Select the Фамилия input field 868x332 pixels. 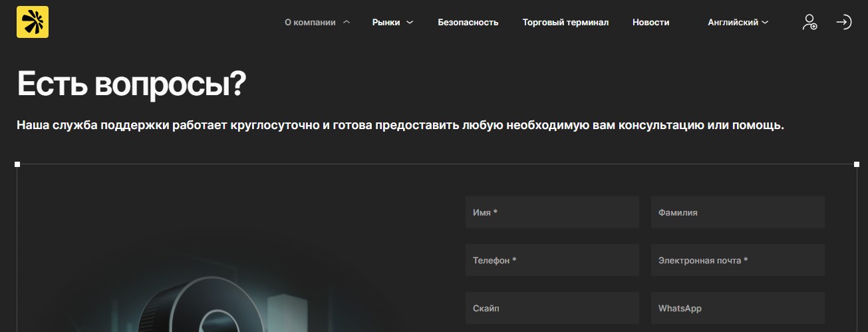point(738,212)
